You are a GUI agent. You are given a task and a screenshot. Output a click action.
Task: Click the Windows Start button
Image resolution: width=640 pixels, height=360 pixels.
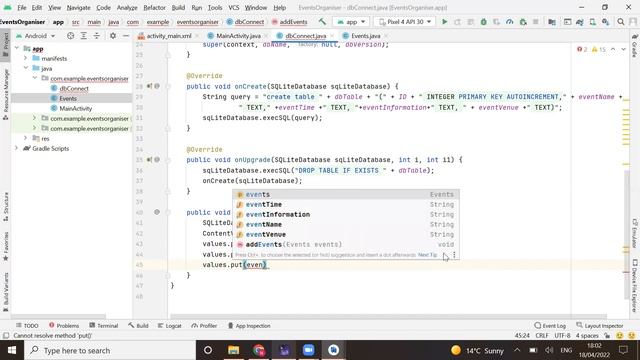coord(12,350)
